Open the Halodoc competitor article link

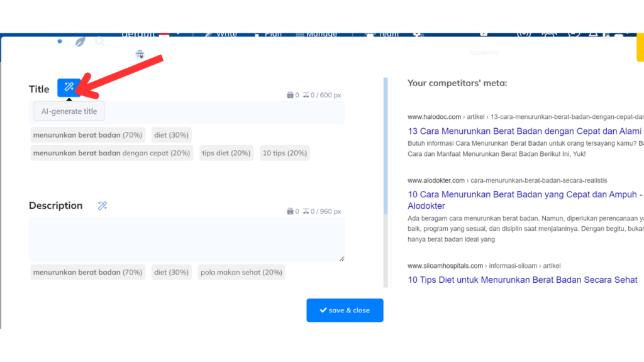tap(524, 131)
